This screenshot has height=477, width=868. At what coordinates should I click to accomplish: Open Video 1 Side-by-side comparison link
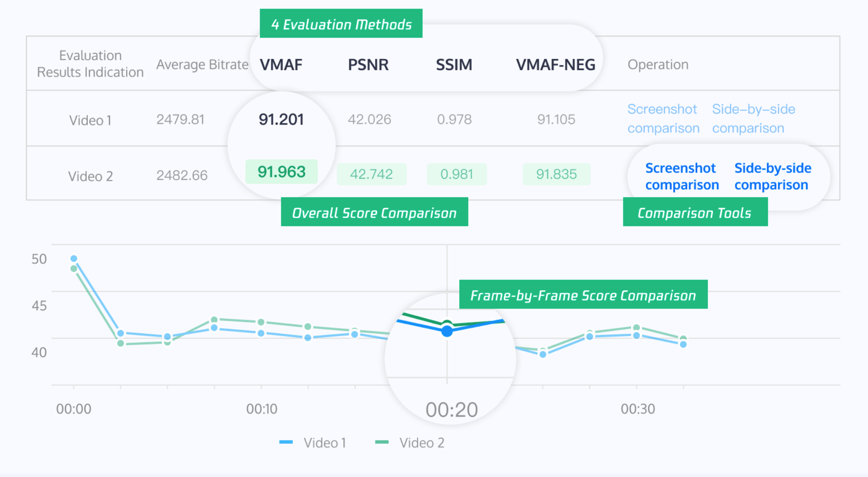point(753,118)
